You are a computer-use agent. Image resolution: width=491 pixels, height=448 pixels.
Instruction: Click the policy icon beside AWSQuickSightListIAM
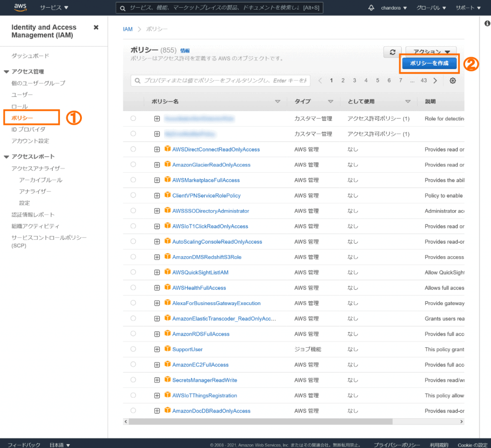[167, 271]
